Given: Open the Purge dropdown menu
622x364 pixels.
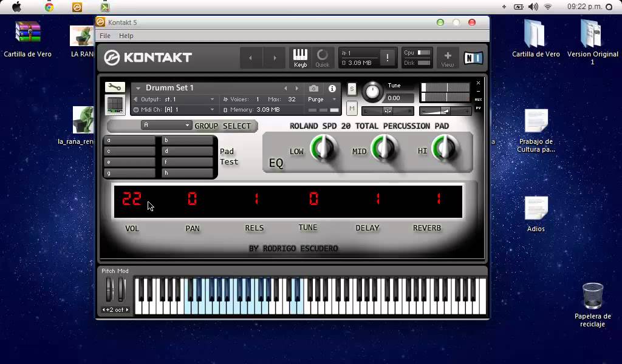Looking at the screenshot, I should click(x=322, y=99).
